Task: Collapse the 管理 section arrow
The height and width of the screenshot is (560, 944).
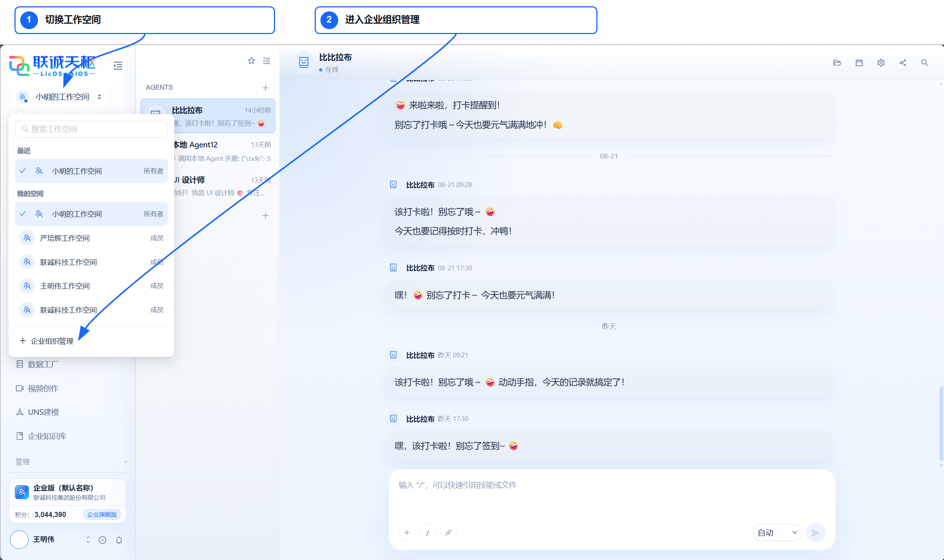Action: pyautogui.click(x=125, y=462)
